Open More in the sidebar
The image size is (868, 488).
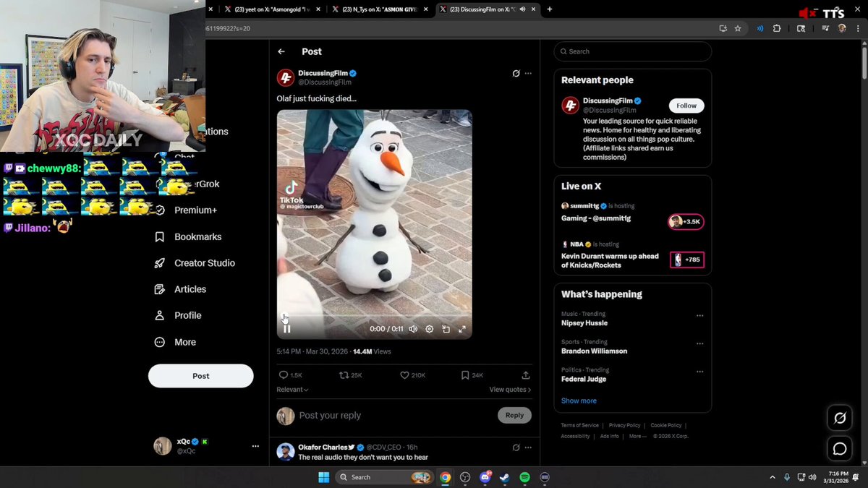[x=176, y=342]
